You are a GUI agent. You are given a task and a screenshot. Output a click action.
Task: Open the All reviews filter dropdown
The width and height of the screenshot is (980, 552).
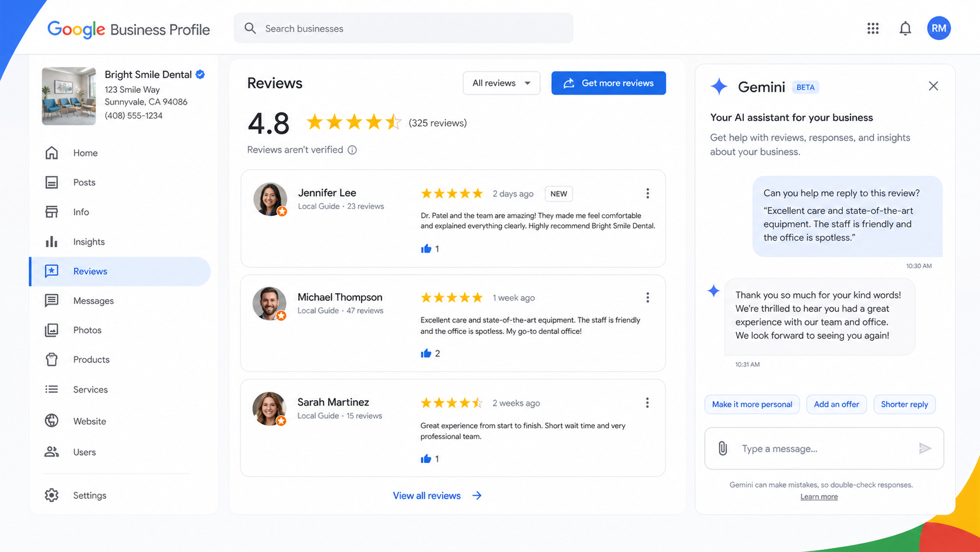501,83
